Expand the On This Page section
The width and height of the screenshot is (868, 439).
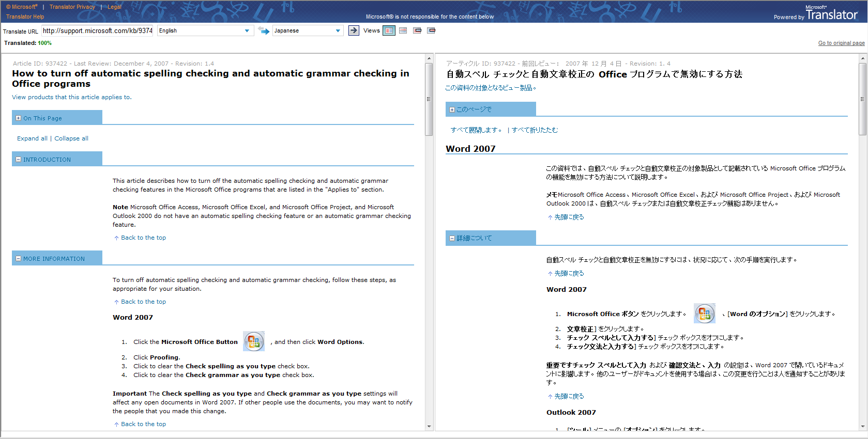[19, 118]
